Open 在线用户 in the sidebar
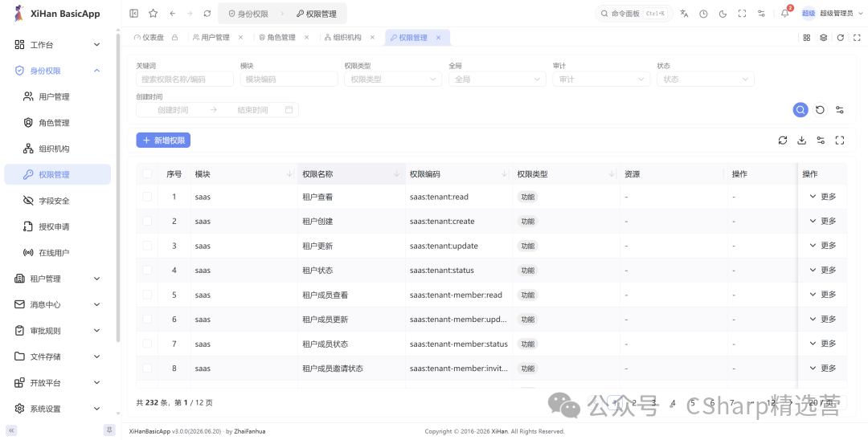Image resolution: width=868 pixels, height=440 pixels. pyautogui.click(x=58, y=253)
